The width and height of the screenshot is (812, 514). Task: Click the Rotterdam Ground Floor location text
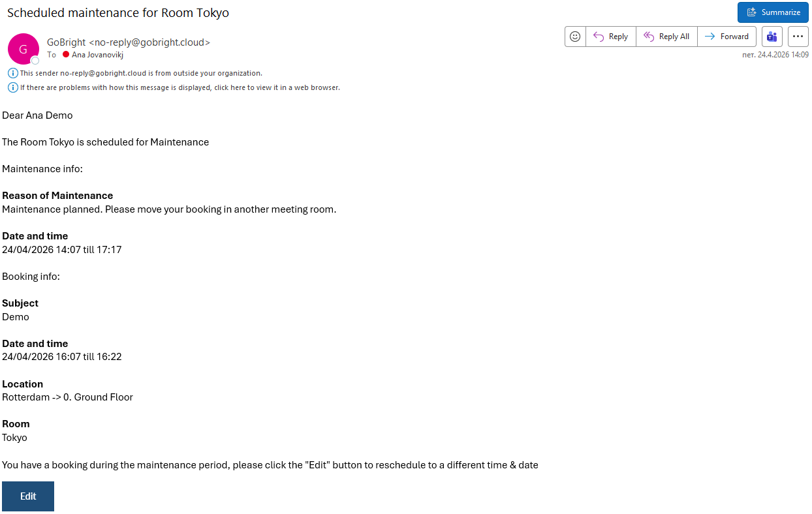click(x=67, y=397)
